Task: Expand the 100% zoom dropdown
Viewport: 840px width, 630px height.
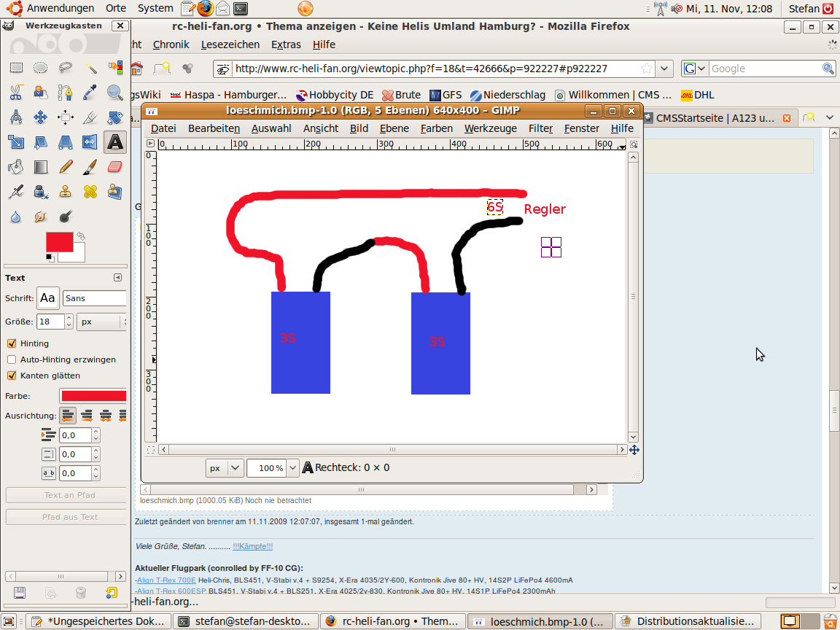Action: tap(292, 468)
